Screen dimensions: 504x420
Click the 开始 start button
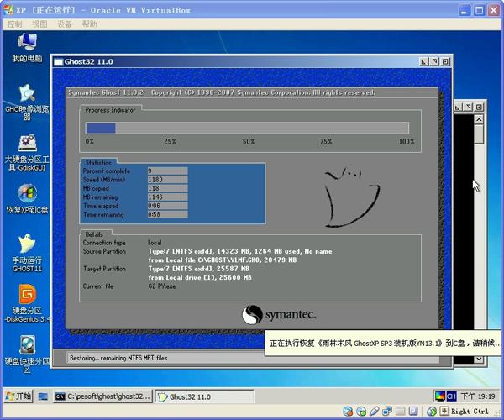[18, 396]
